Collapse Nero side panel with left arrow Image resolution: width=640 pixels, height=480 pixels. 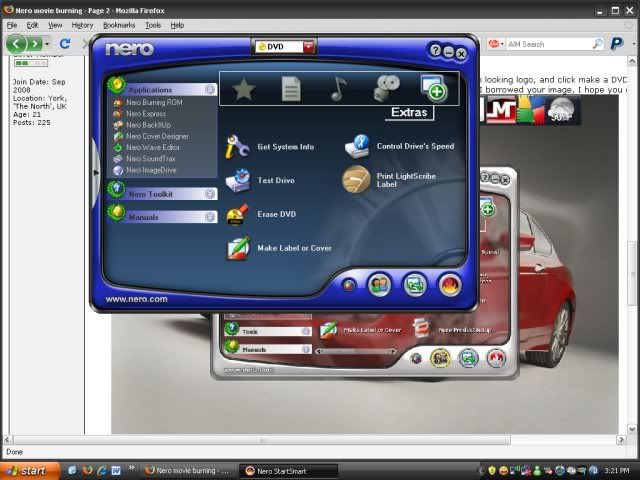click(96, 173)
